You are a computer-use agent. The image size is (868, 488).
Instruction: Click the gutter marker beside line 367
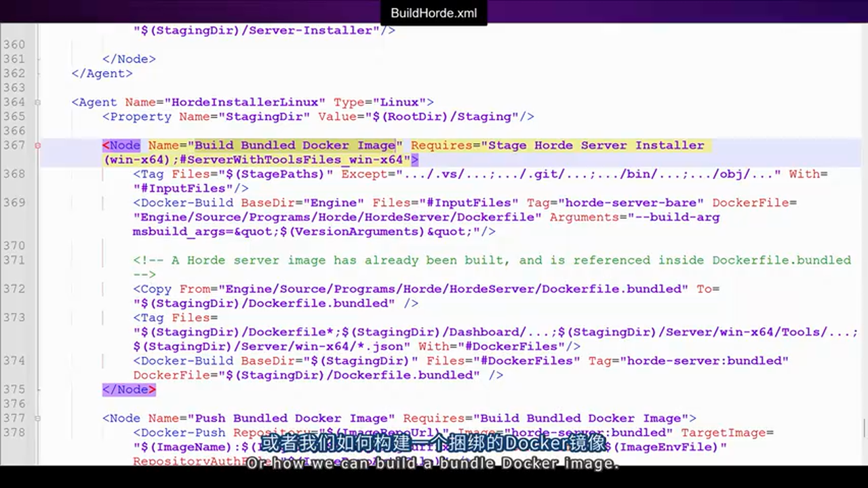point(38,145)
